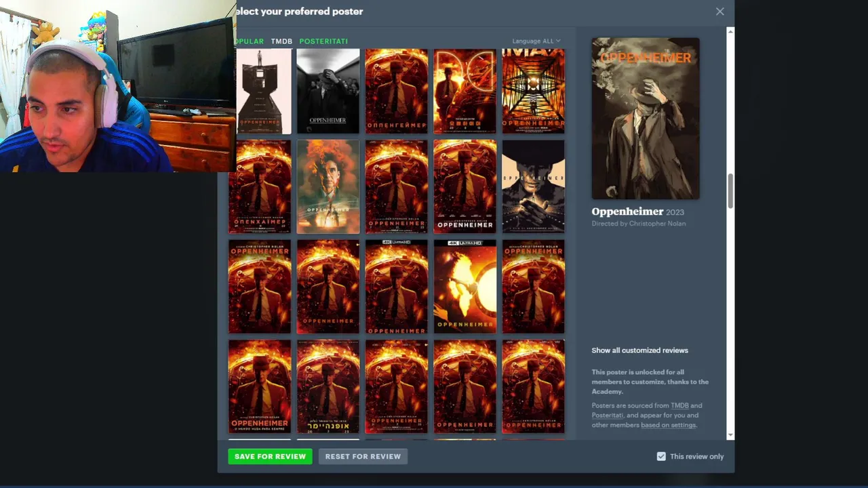Click the SAVE FOR REVIEW button
The image size is (868, 488).
270,456
